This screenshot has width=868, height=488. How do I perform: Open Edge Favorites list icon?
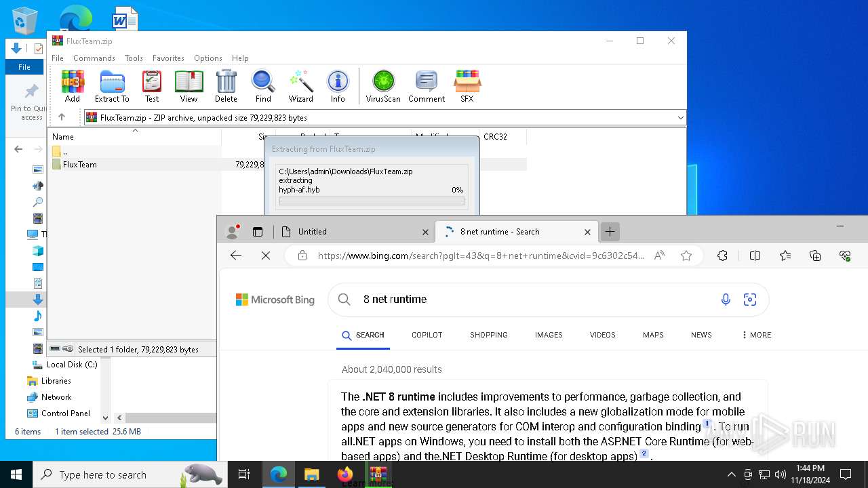pyautogui.click(x=785, y=256)
